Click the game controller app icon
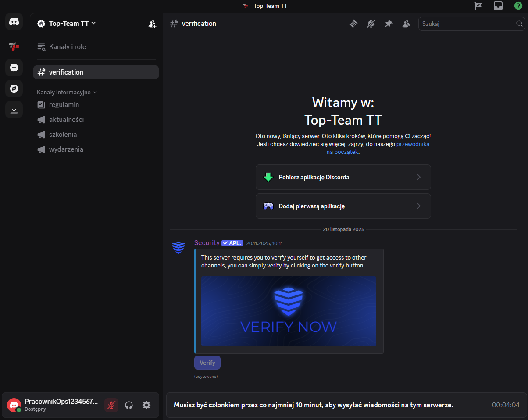 coord(268,206)
